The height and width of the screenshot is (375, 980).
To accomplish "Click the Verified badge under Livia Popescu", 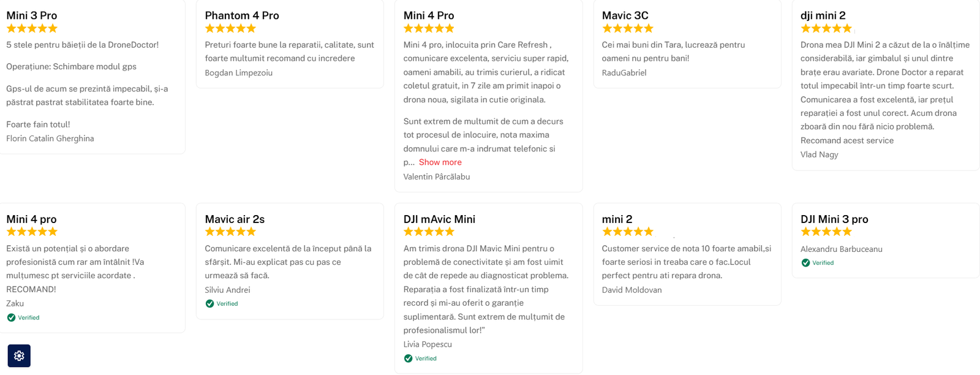I will [420, 358].
